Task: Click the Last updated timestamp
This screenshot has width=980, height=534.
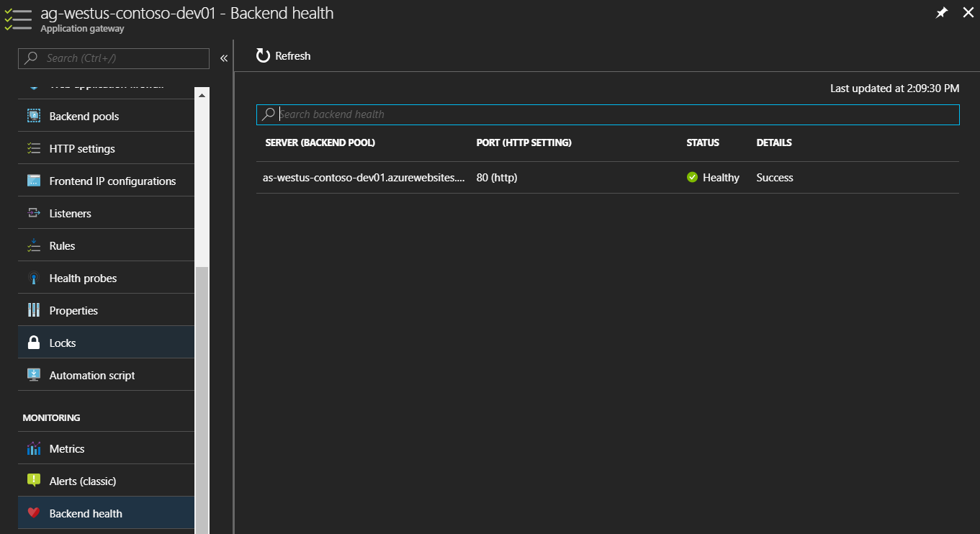Action: [x=895, y=89]
